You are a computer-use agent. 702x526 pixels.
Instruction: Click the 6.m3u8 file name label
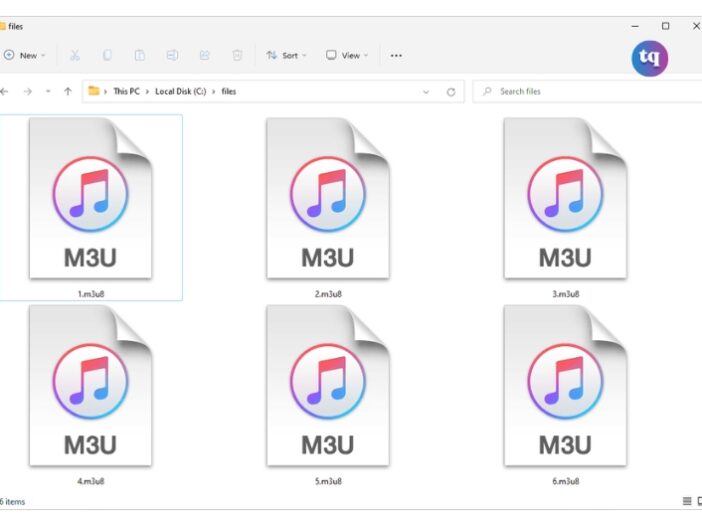point(565,481)
